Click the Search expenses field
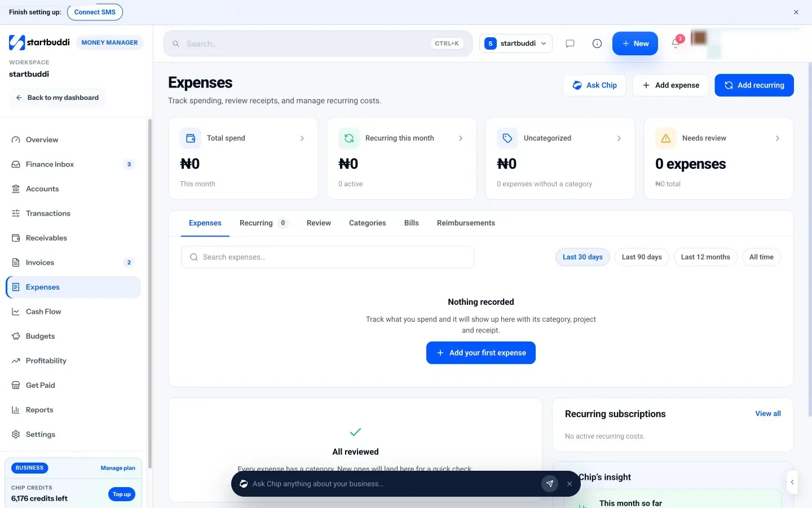This screenshot has height=508, width=812. 328,257
